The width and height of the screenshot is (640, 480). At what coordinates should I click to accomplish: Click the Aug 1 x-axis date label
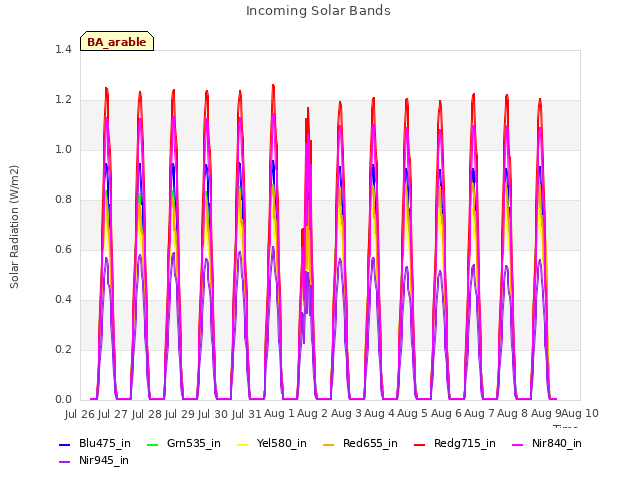pyautogui.click(x=279, y=413)
